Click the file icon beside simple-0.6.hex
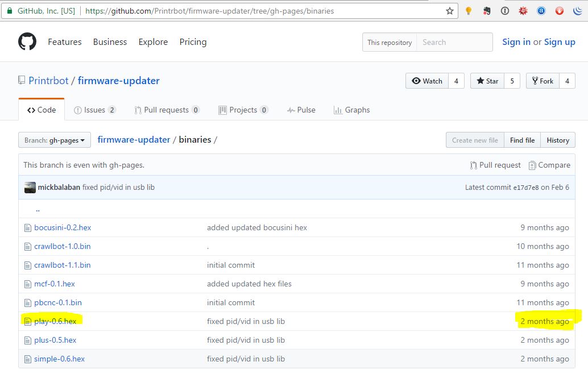Viewport: 588px width, 374px height. point(28,359)
